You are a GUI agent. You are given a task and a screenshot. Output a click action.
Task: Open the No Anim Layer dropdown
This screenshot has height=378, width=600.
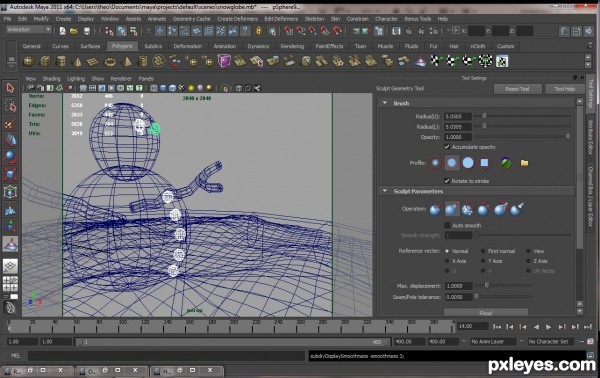click(x=493, y=342)
